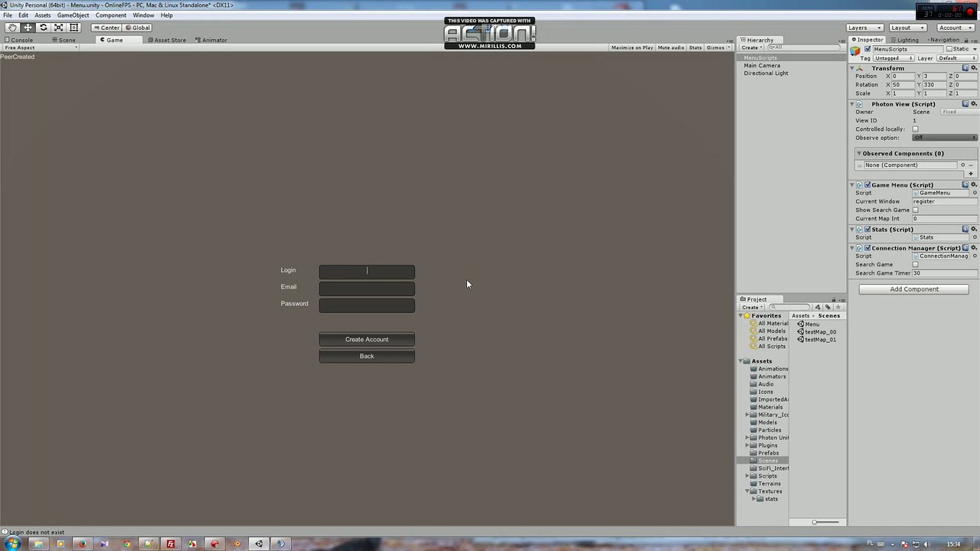Search by type icon in Project panel
This screenshot has height=551, width=980.
[818, 307]
